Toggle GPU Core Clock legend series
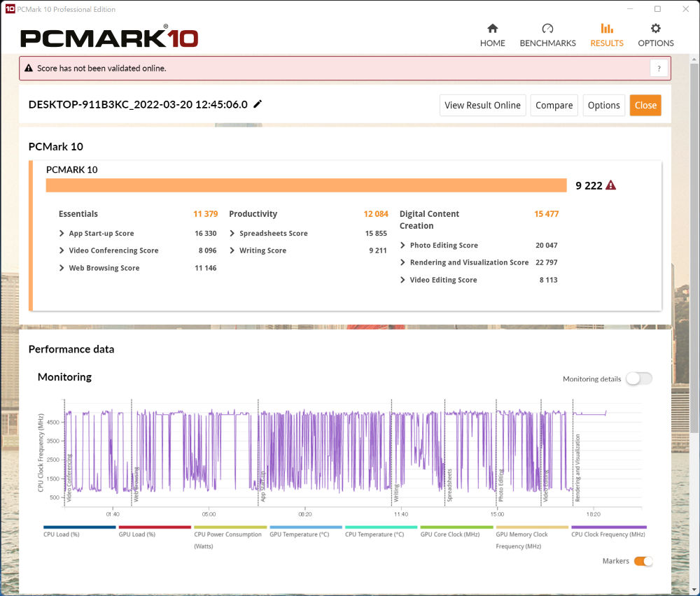Screen dimensions: 700x596 pos(456,531)
